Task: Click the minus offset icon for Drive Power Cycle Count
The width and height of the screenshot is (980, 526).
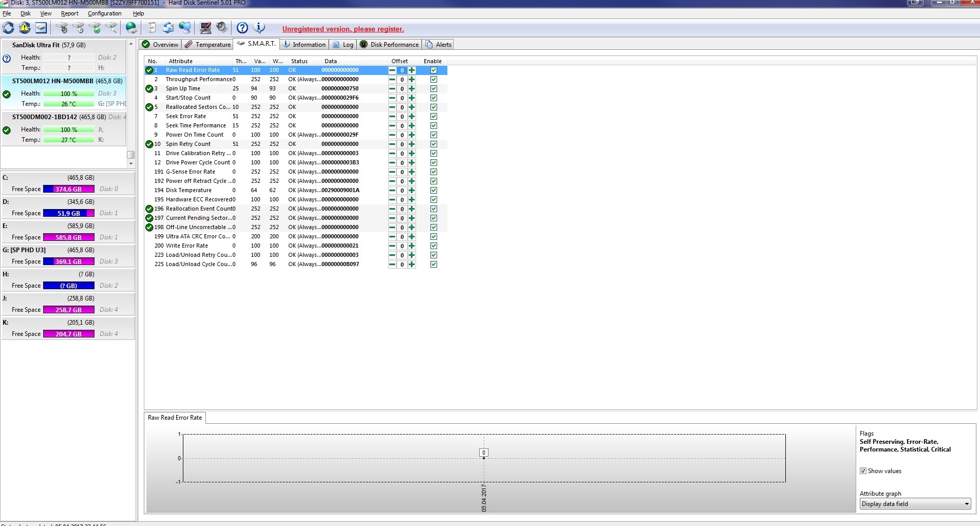Action: point(392,163)
